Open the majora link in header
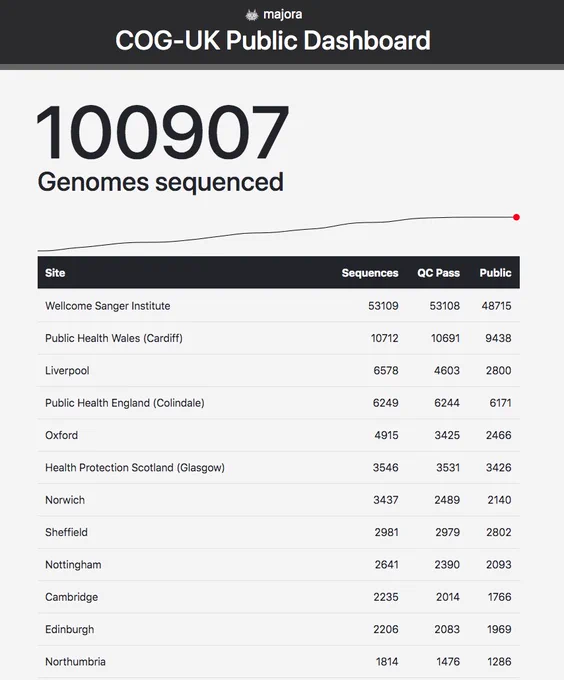This screenshot has height=680, width=564. pos(283,15)
